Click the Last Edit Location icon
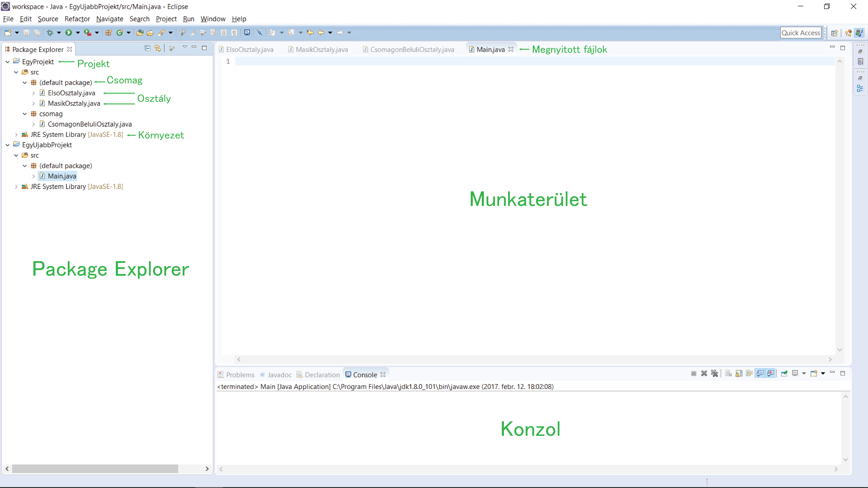The height and width of the screenshot is (488, 868). (310, 33)
